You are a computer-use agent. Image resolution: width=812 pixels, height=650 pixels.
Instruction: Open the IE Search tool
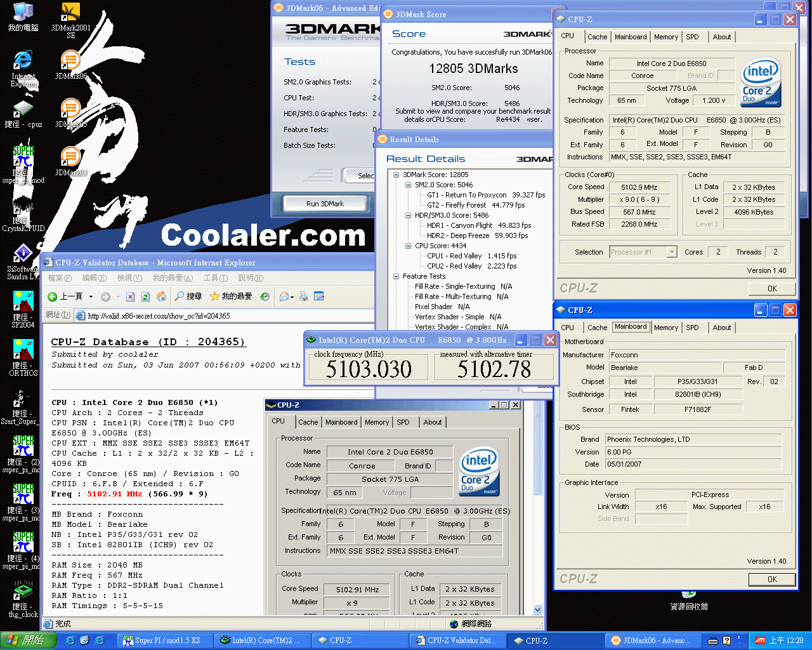tap(188, 296)
